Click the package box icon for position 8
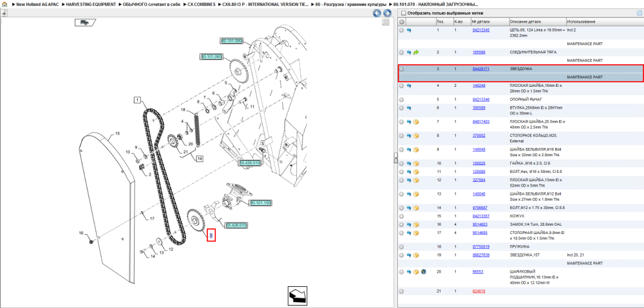 [416, 135]
